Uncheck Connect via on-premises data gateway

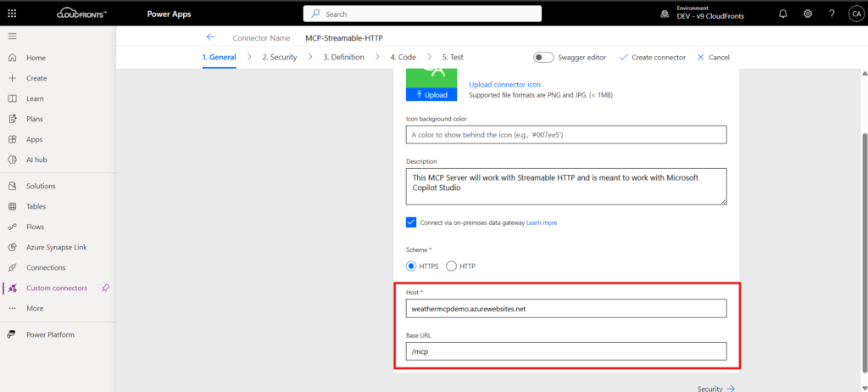(x=411, y=221)
